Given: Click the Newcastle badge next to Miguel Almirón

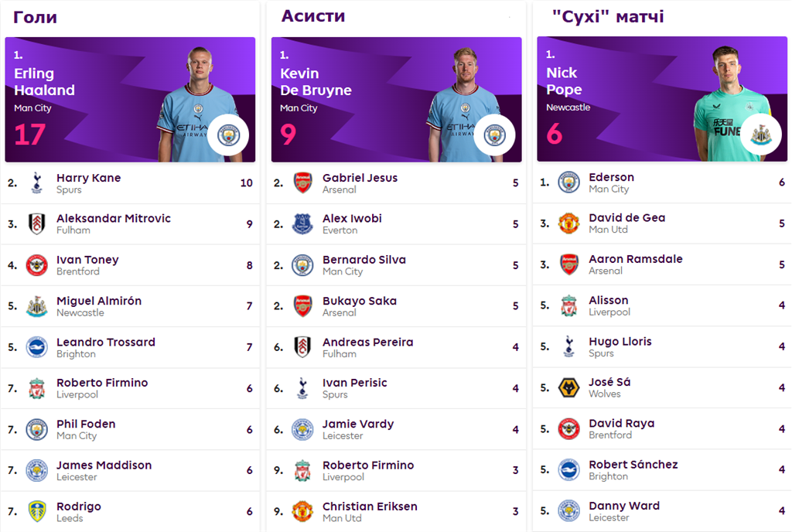Looking at the screenshot, I should click(x=36, y=306).
